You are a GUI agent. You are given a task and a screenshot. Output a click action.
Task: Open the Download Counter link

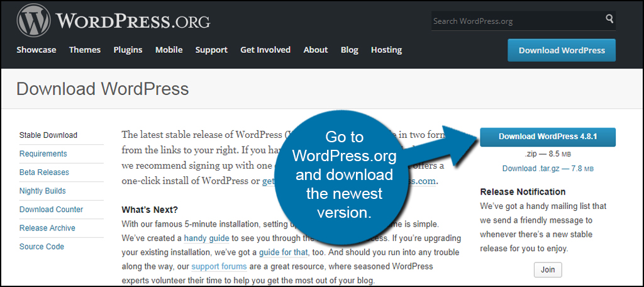(x=52, y=210)
